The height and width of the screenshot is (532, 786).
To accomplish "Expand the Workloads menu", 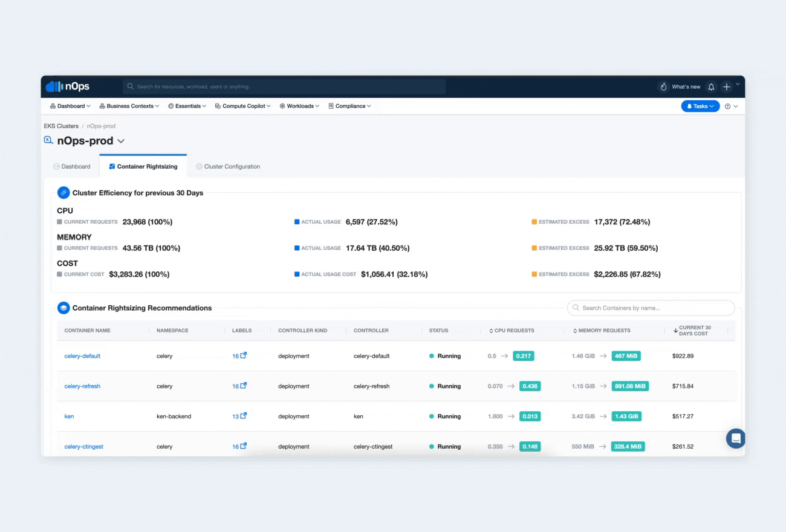I will [299, 106].
